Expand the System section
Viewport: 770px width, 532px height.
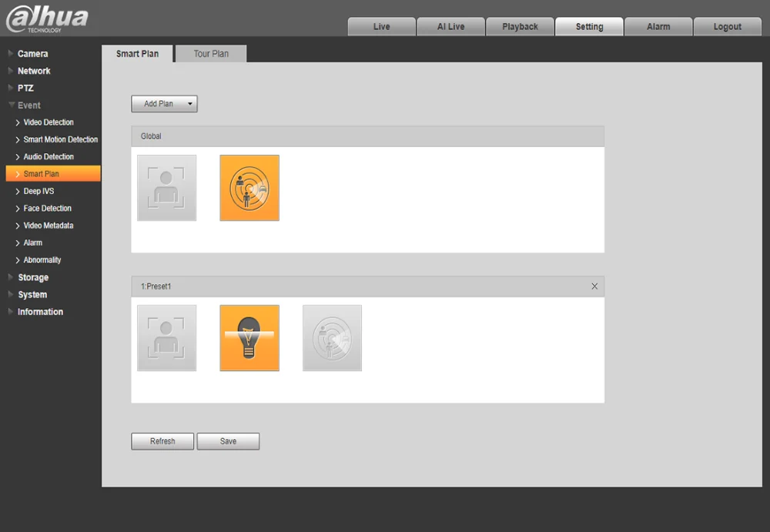pyautogui.click(x=32, y=295)
